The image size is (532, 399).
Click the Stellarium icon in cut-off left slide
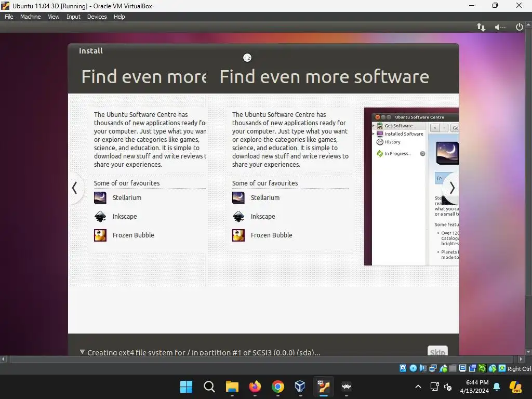pos(100,198)
